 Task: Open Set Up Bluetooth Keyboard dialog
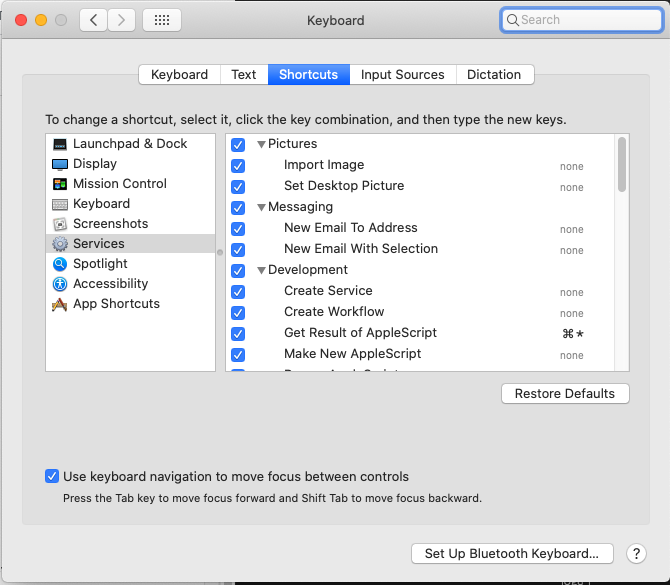pyautogui.click(x=512, y=553)
